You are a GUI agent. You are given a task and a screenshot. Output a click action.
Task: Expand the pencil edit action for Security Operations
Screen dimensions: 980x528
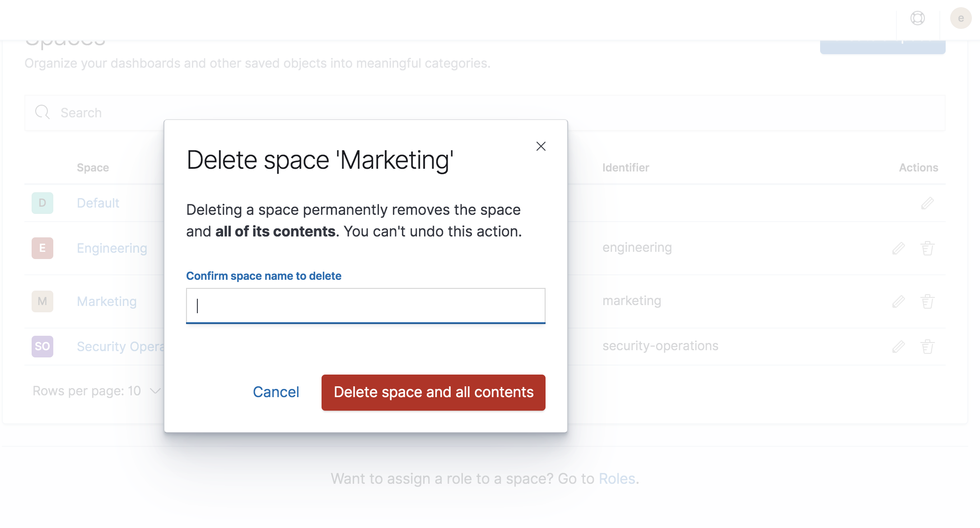898,346
